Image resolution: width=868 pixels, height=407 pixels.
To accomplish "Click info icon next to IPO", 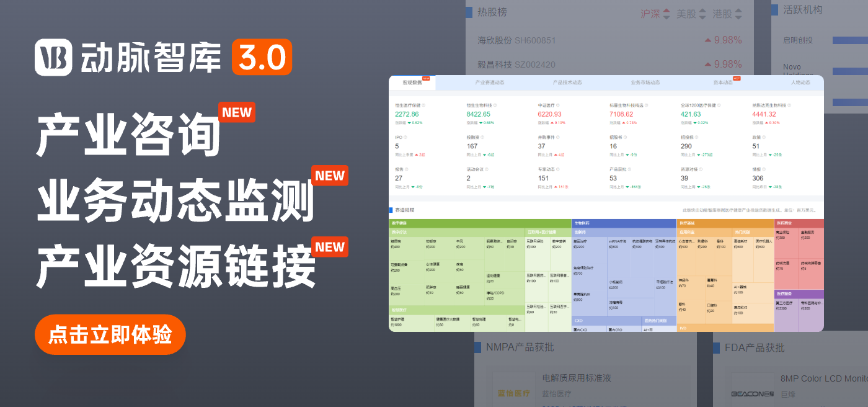I will [x=405, y=137].
